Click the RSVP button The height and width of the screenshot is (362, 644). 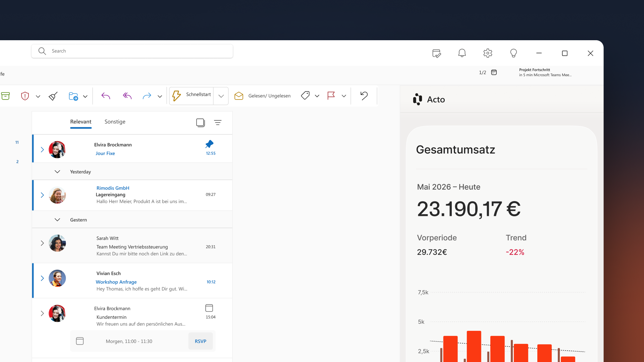pos(201,341)
